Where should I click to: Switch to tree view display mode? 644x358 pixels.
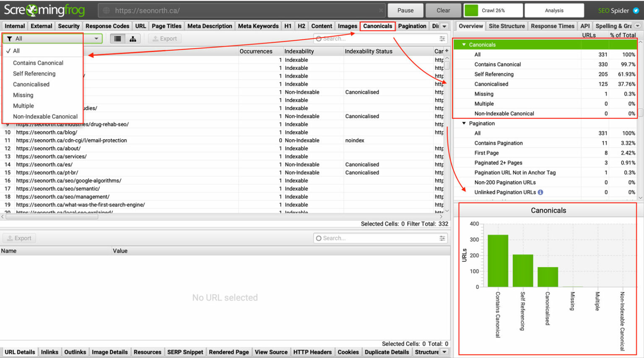133,38
